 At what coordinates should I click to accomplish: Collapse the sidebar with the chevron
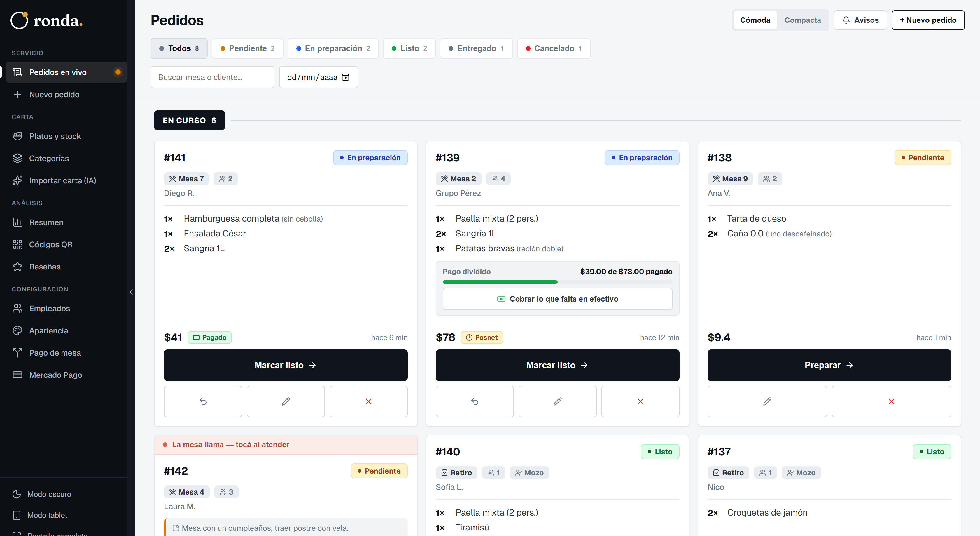click(x=131, y=292)
